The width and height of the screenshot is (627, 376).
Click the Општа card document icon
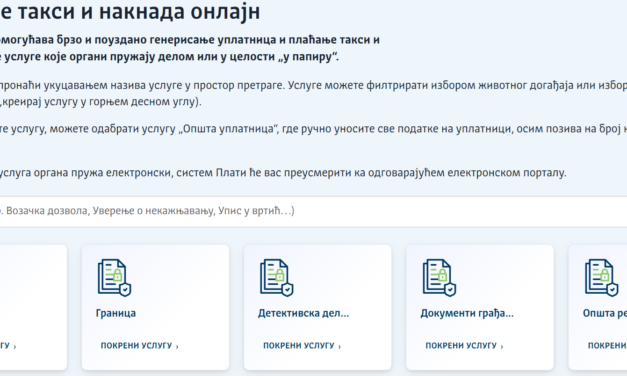coord(601,278)
